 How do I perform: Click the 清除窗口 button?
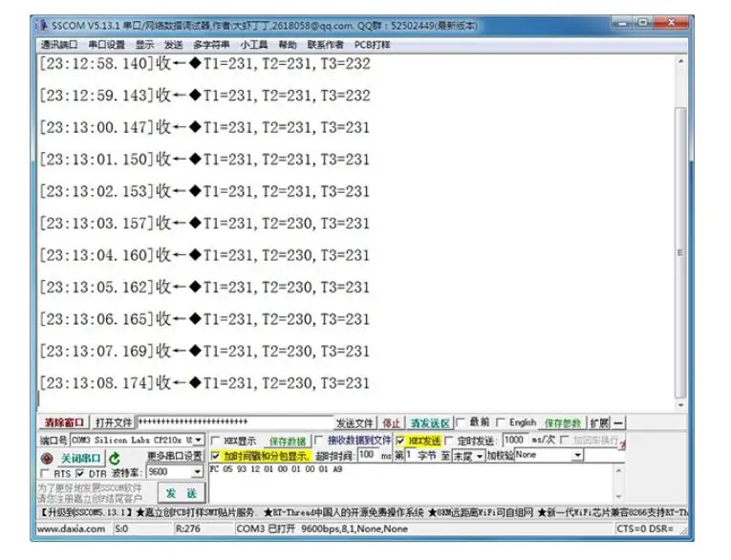coord(64,422)
